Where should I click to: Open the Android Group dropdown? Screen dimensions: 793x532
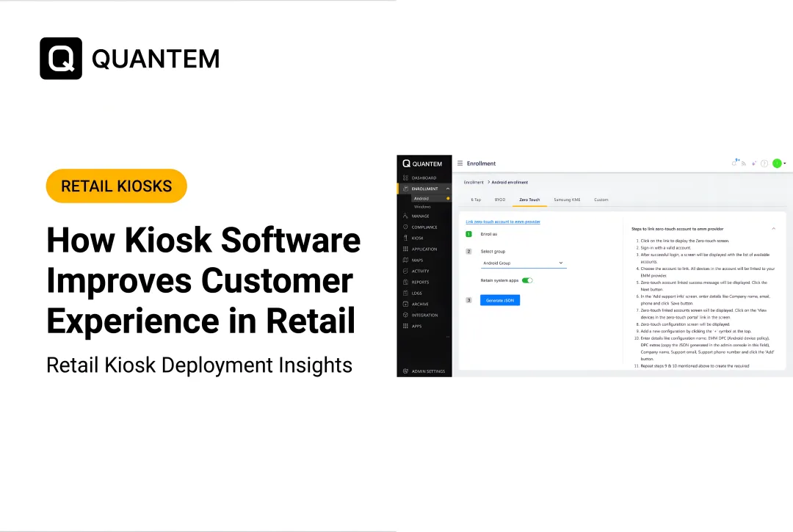pyautogui.click(x=524, y=263)
